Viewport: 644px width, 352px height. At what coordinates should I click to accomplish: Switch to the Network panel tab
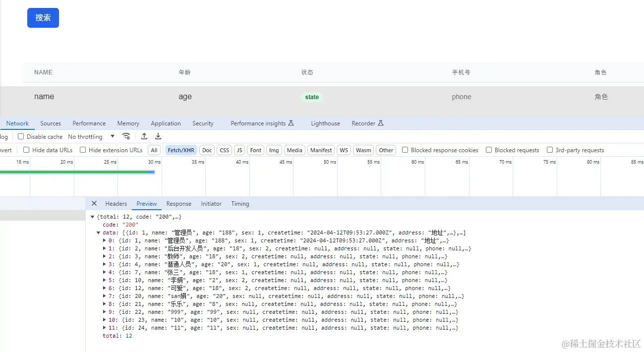17,123
